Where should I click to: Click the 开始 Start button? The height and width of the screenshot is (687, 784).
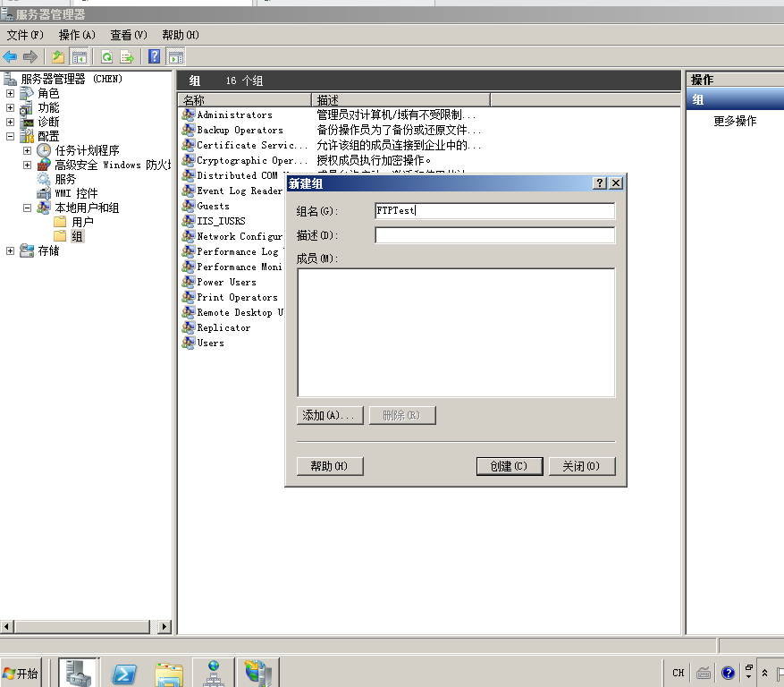tap(21, 674)
